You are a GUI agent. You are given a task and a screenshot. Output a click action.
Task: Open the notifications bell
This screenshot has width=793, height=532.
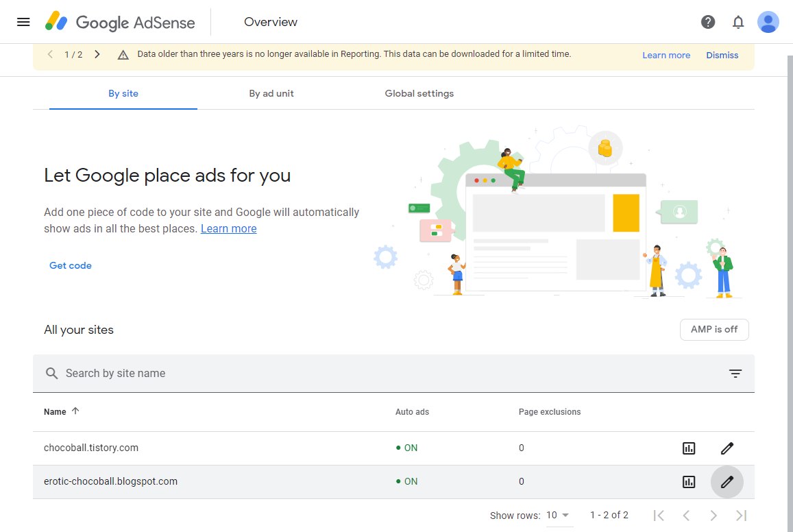(738, 22)
